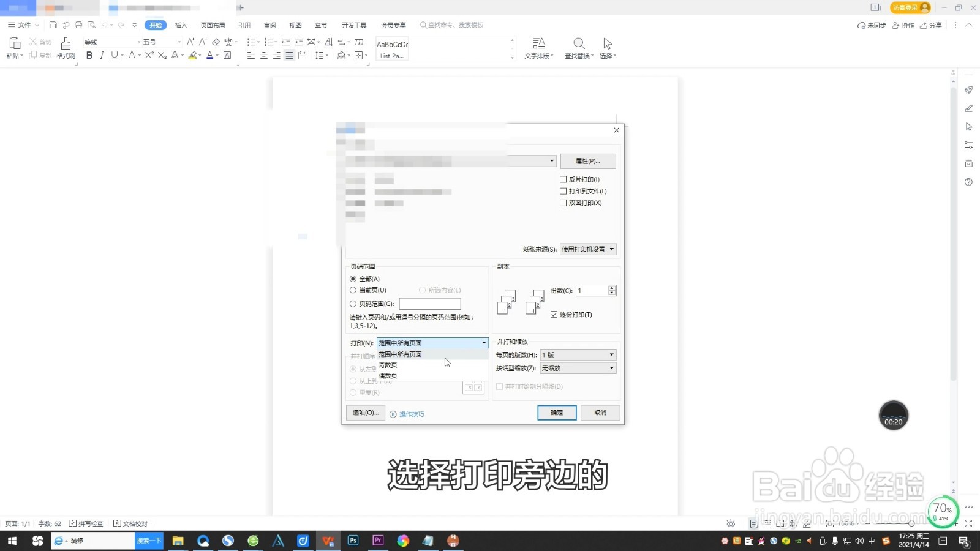Switch to the Insert ribbon tab
Viewport: 980px width, 551px height.
(181, 25)
